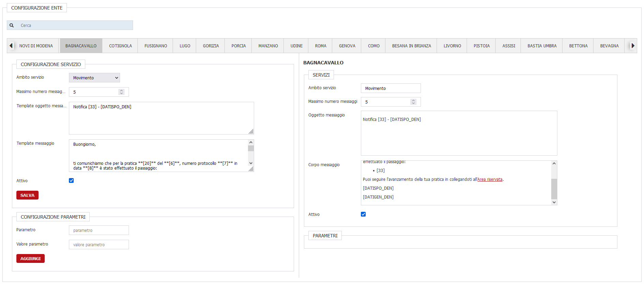The image size is (644, 284).
Task: Click right Massimo numero messaggi stepper in Servizi
Action: (x=413, y=102)
